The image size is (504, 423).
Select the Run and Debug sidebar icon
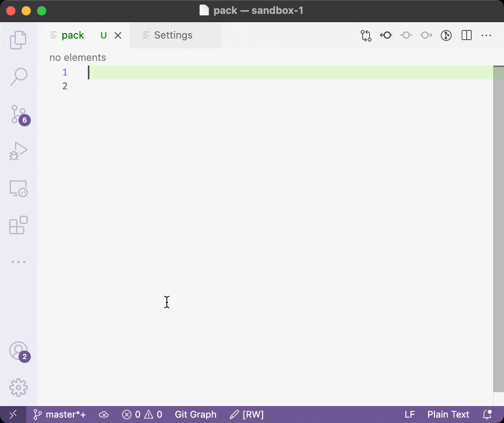click(18, 151)
